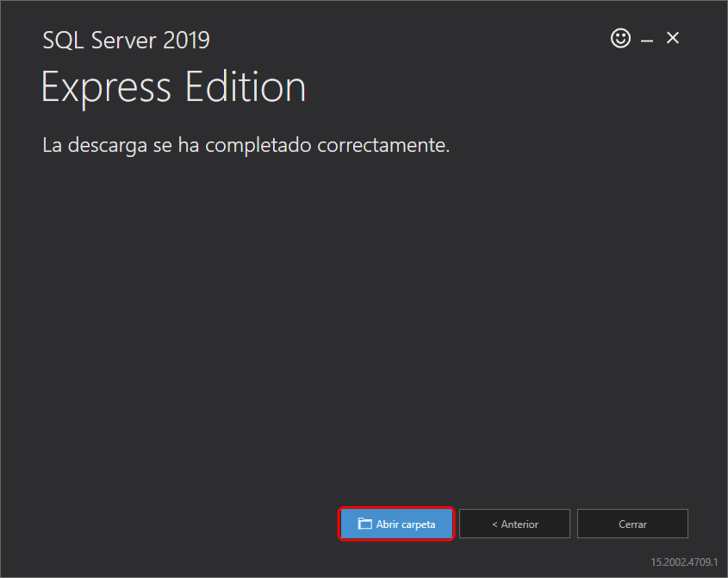Viewport: 728px width, 578px height.
Task: Return to the previous step via Anterior
Action: pos(514,524)
